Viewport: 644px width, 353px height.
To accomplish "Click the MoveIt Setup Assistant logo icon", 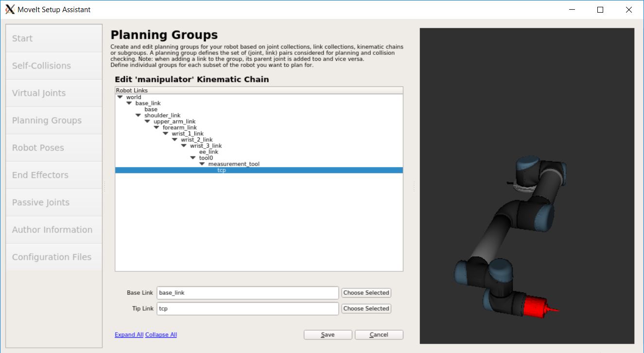I will pyautogui.click(x=10, y=9).
